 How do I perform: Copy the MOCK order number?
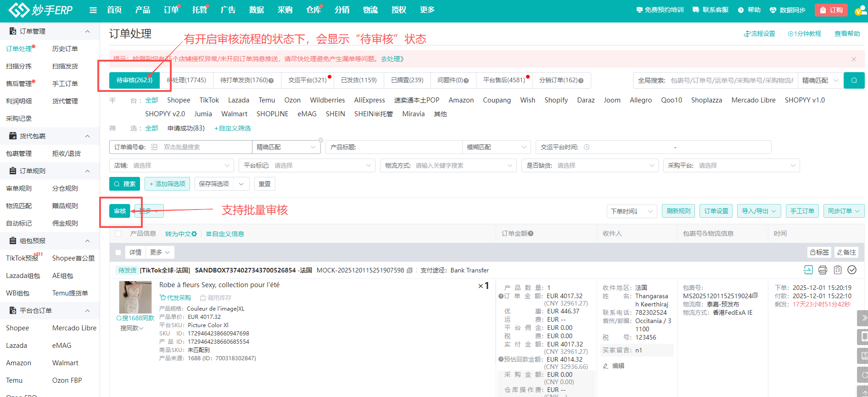pos(409,270)
